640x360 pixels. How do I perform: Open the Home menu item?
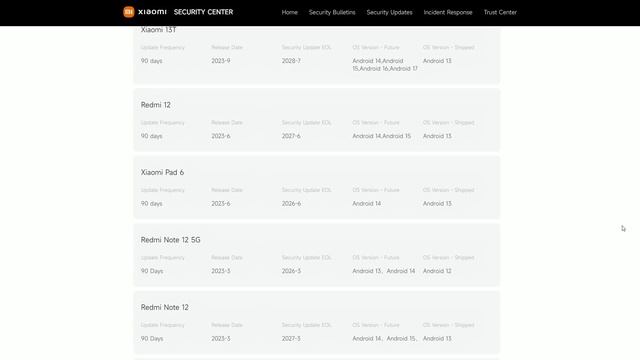[289, 12]
